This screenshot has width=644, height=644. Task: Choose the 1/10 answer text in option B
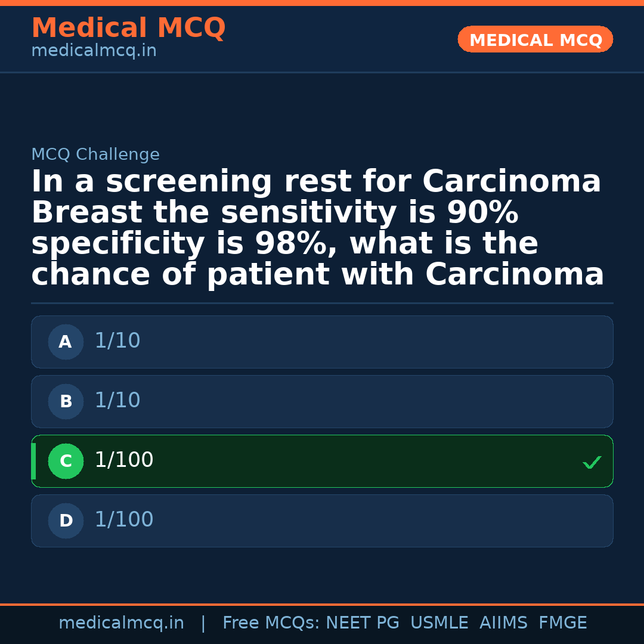pos(117,401)
